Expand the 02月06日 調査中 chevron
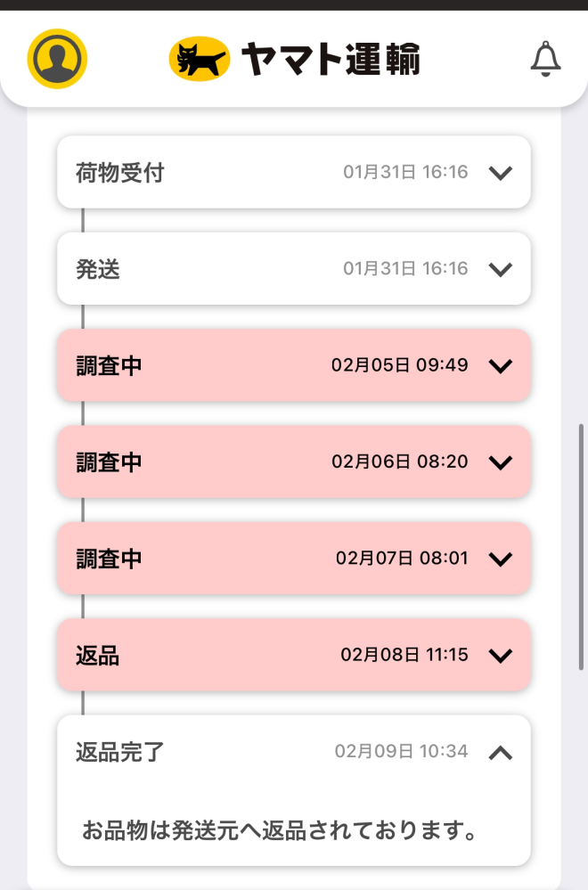The image size is (588, 890). click(x=501, y=462)
